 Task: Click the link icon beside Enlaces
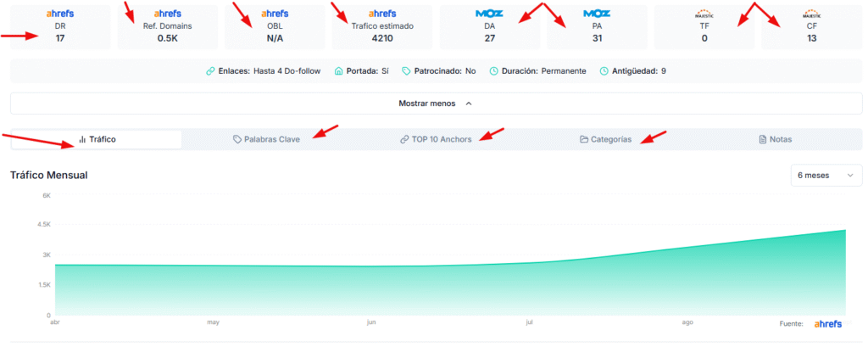(210, 71)
